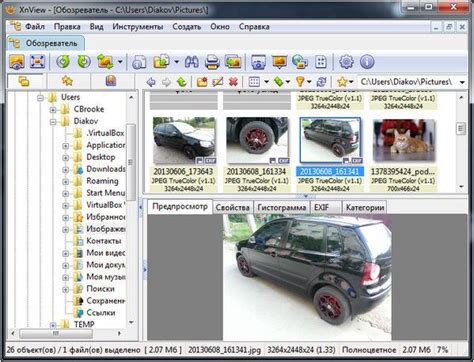Click status bar filename 20130608_161341.jpg
This screenshot has width=474, height=362.
pyautogui.click(x=224, y=350)
